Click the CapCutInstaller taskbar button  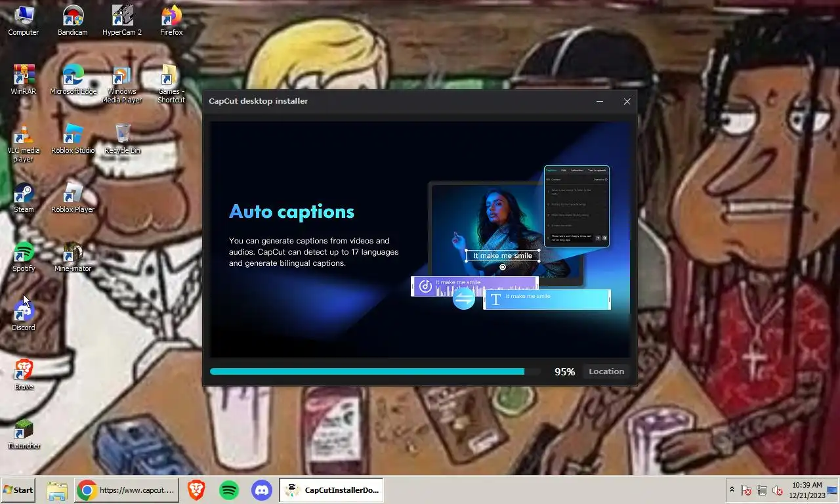[x=331, y=490]
